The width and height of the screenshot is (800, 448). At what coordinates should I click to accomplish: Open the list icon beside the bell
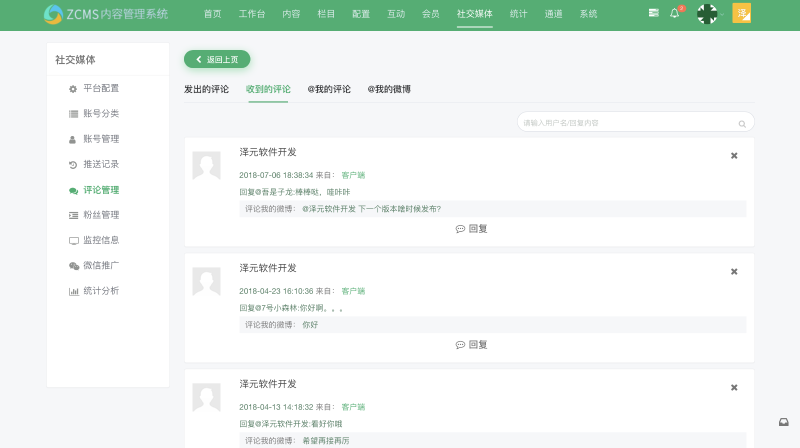click(654, 13)
